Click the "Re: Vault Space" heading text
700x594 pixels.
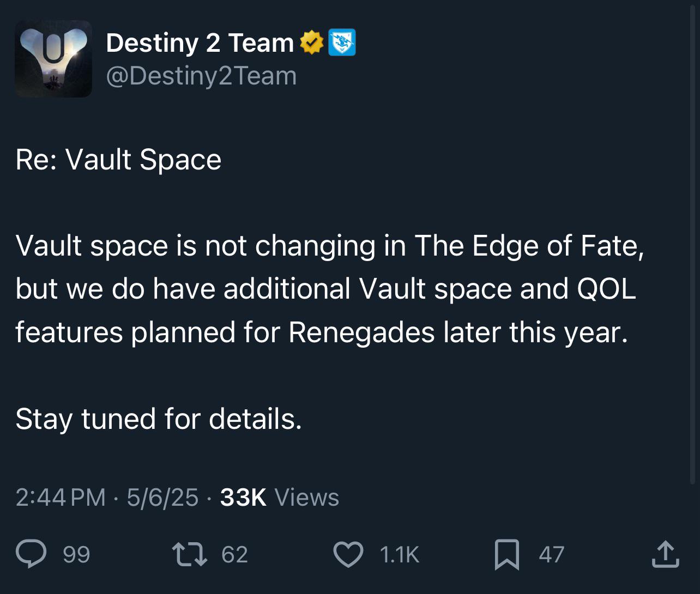[x=118, y=160]
